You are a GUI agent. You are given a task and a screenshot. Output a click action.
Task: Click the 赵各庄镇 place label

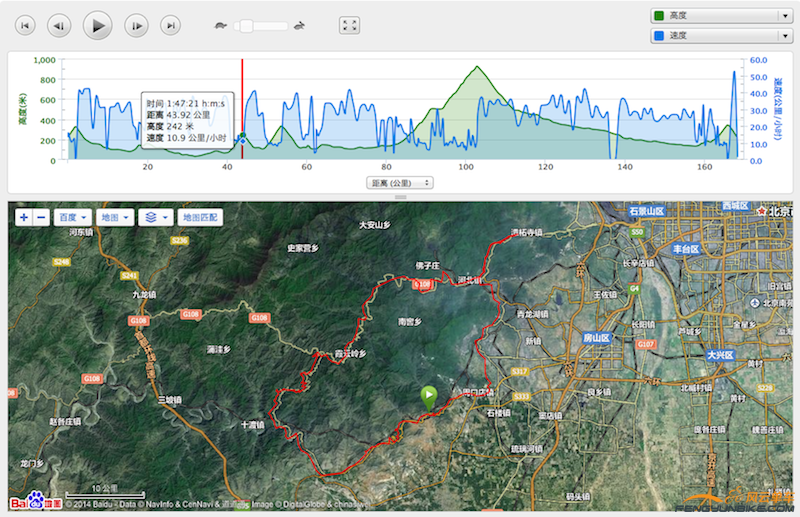65,422
